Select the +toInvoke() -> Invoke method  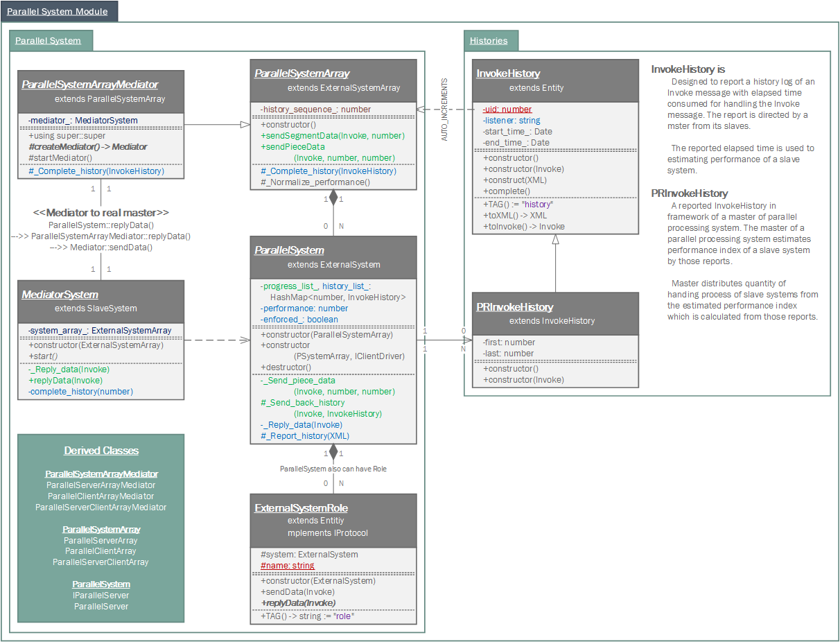click(524, 227)
